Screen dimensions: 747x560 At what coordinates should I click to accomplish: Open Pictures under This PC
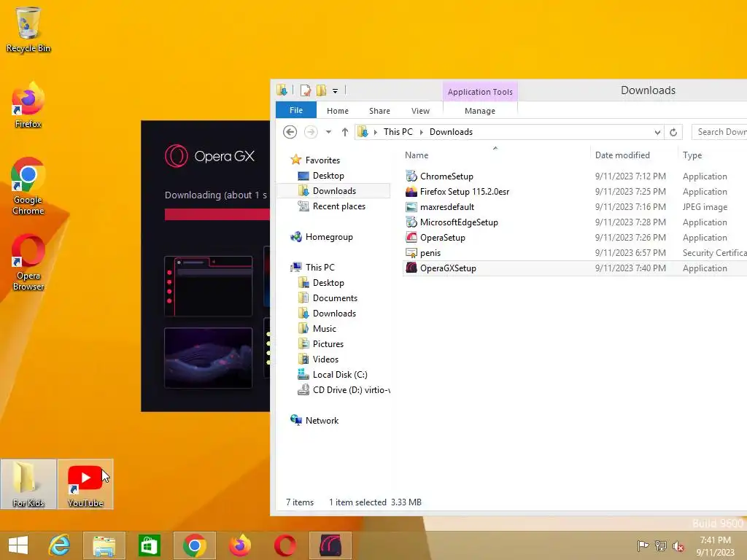[x=328, y=343]
